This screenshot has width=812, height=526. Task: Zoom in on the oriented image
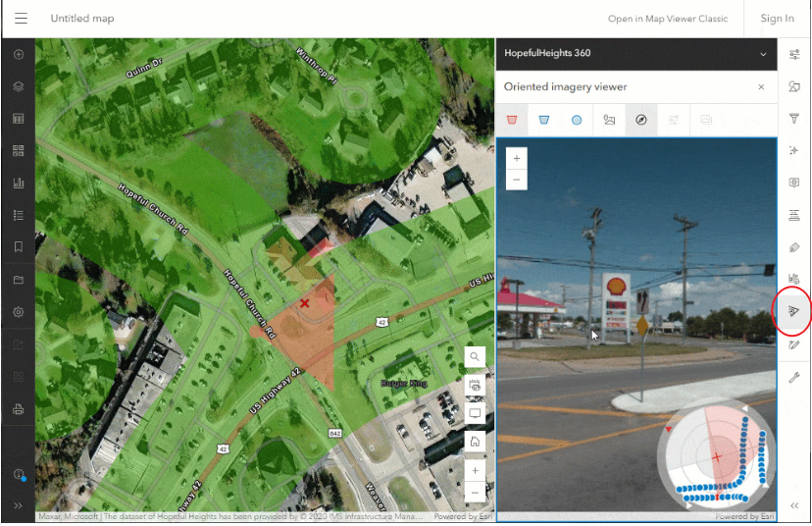point(516,158)
